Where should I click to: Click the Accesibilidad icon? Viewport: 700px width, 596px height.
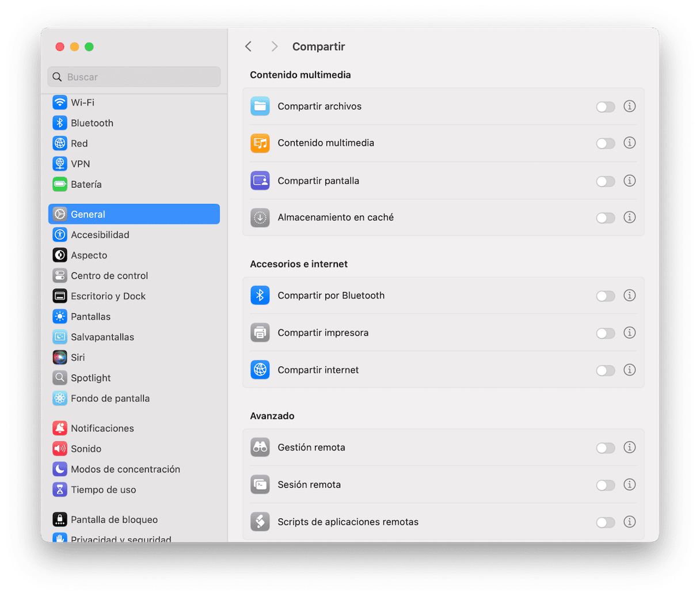(60, 235)
